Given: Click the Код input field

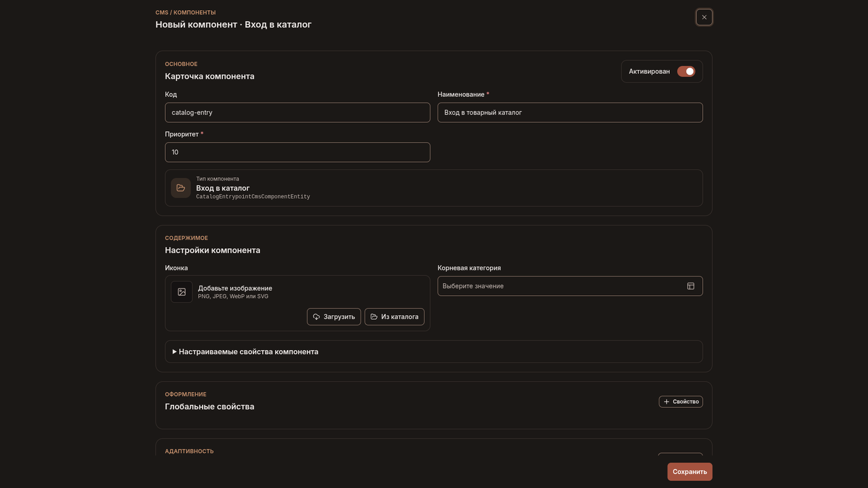Looking at the screenshot, I should coord(297,113).
